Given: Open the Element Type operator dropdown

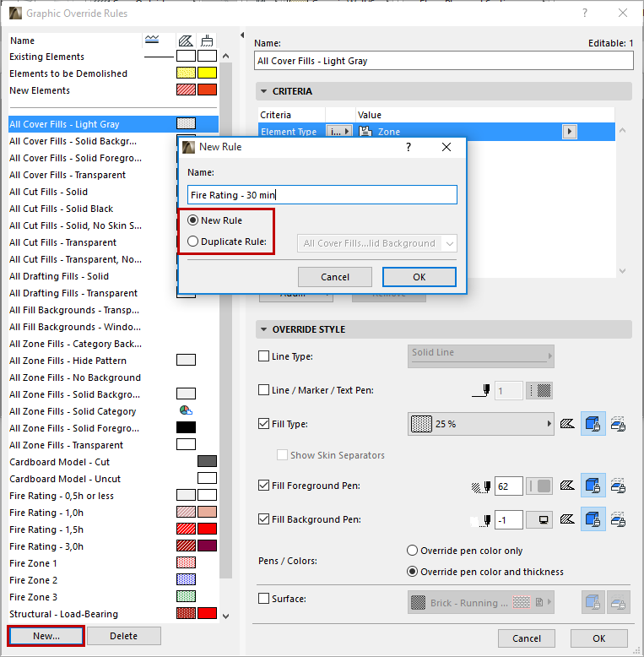Looking at the screenshot, I should point(339,132).
